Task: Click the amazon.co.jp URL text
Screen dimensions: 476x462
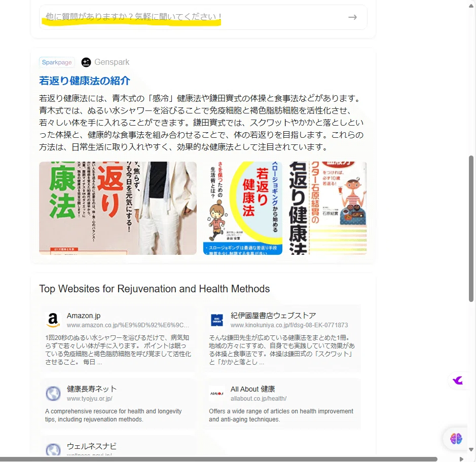Action: (128, 325)
